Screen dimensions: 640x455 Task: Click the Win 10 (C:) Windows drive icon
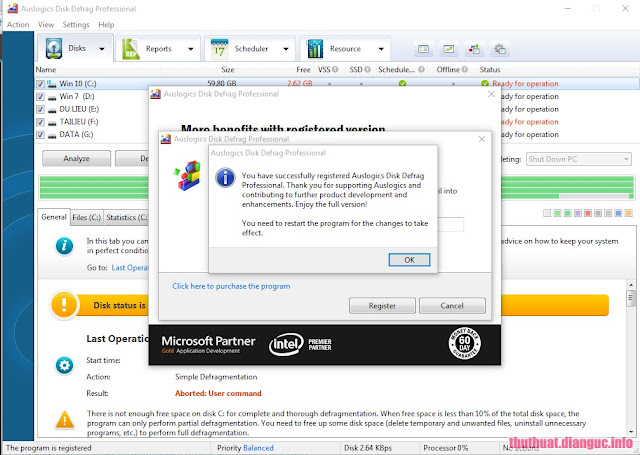(x=51, y=84)
